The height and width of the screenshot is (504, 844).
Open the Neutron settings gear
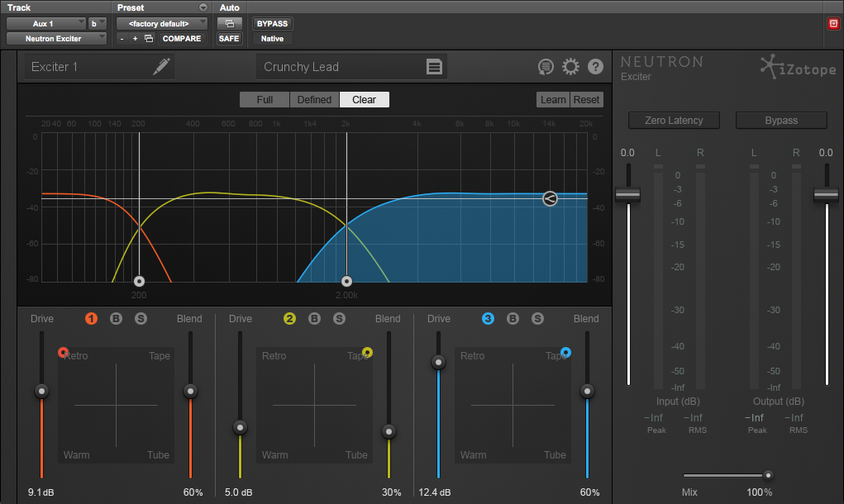[x=570, y=67]
